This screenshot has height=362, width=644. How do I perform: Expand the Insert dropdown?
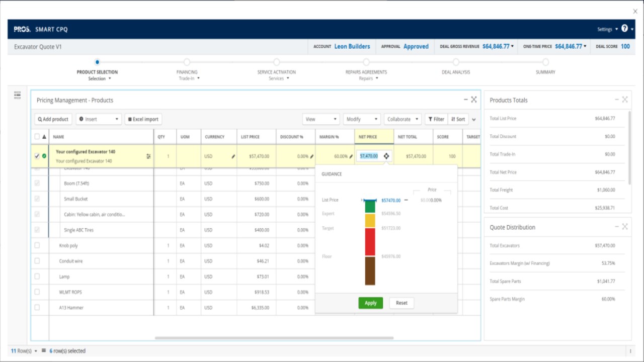(x=99, y=119)
